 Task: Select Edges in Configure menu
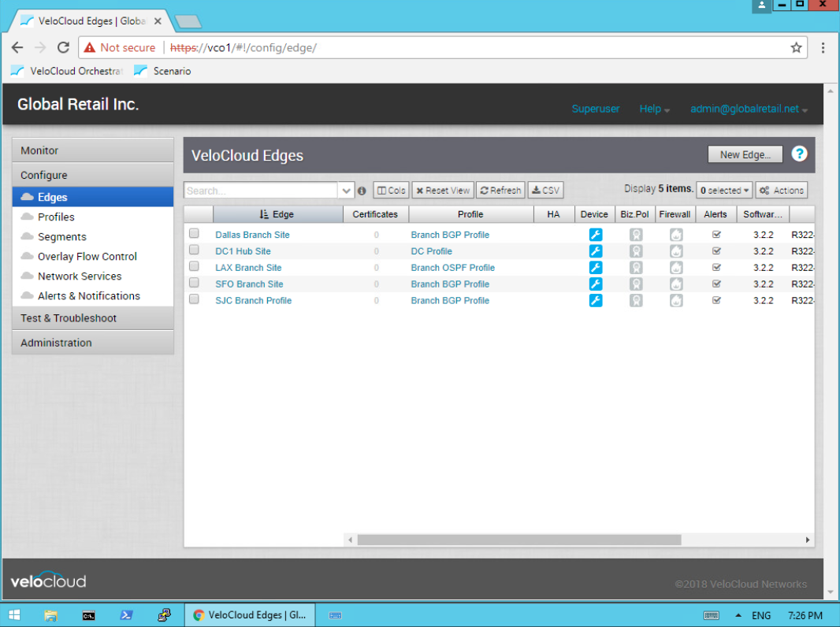click(93, 197)
